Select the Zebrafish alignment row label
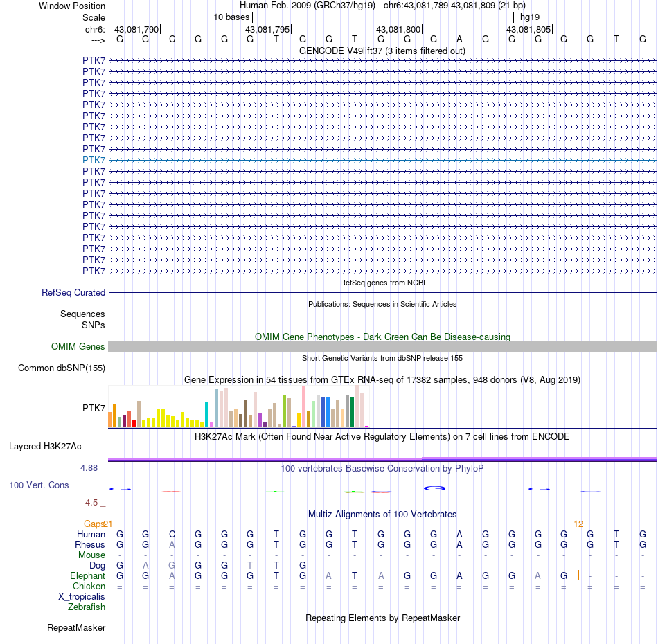The width and height of the screenshot is (658, 644). point(87,607)
